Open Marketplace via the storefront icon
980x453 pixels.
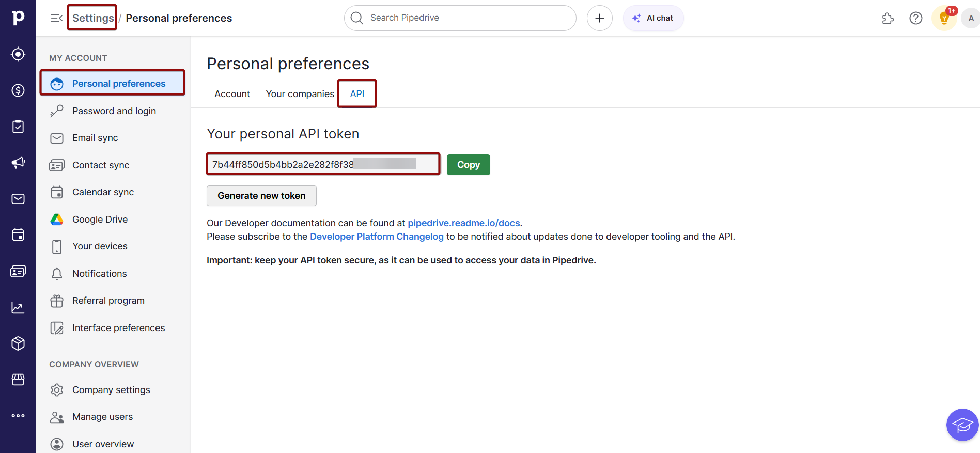pos(18,380)
